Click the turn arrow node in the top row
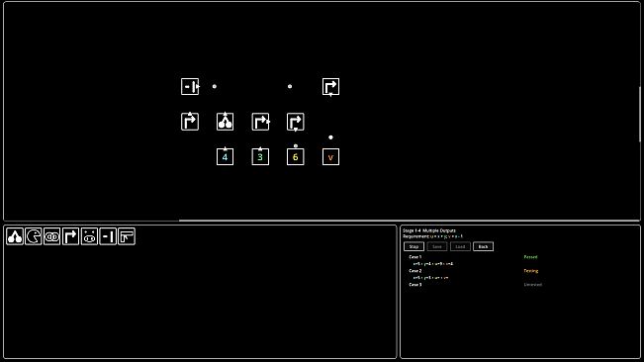Viewport: 644px width, 362px height. tap(330, 87)
